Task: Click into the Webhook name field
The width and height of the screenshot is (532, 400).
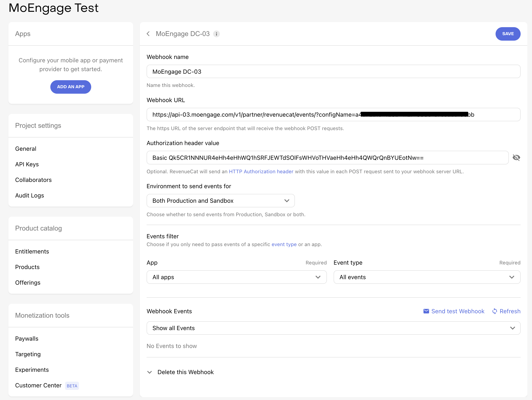Action: [x=333, y=71]
